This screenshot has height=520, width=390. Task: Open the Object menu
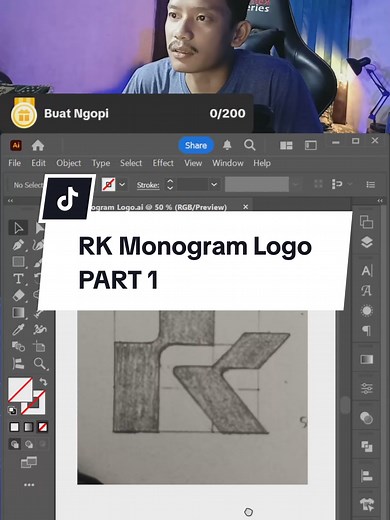(68, 163)
